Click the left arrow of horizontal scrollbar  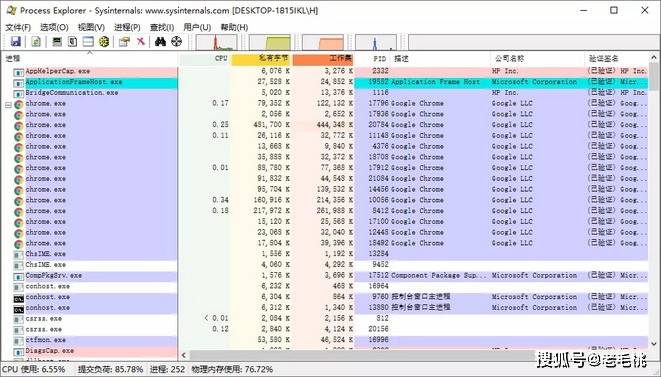pos(184,355)
